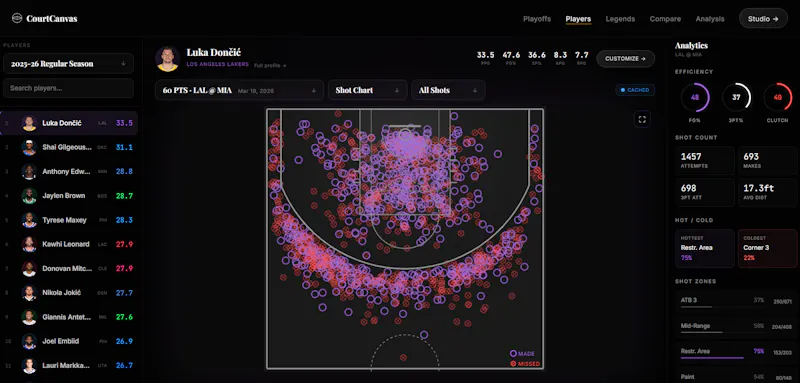Select the Anthony Edwards row
This screenshot has height=383, width=800.
(x=69, y=171)
